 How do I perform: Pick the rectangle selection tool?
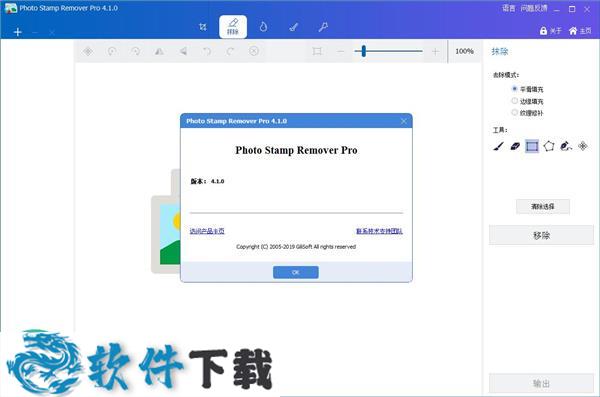[532, 146]
